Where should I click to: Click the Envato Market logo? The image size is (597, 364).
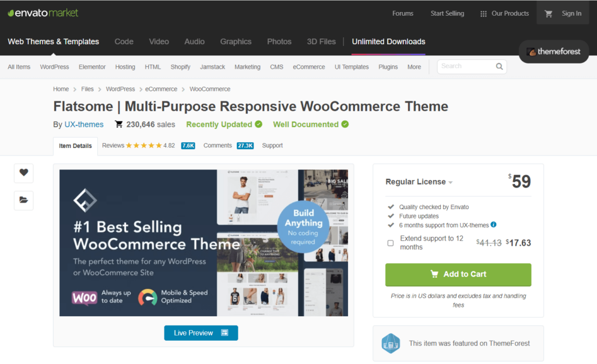43,13
